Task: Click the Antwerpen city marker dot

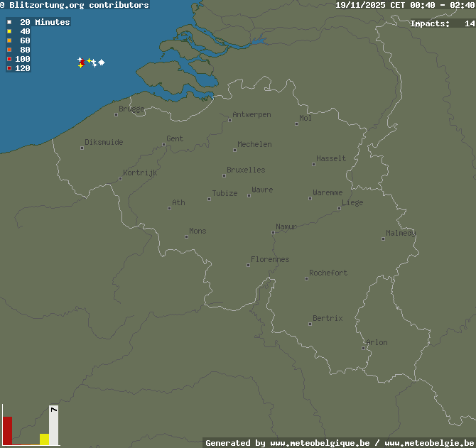Action: tap(229, 120)
